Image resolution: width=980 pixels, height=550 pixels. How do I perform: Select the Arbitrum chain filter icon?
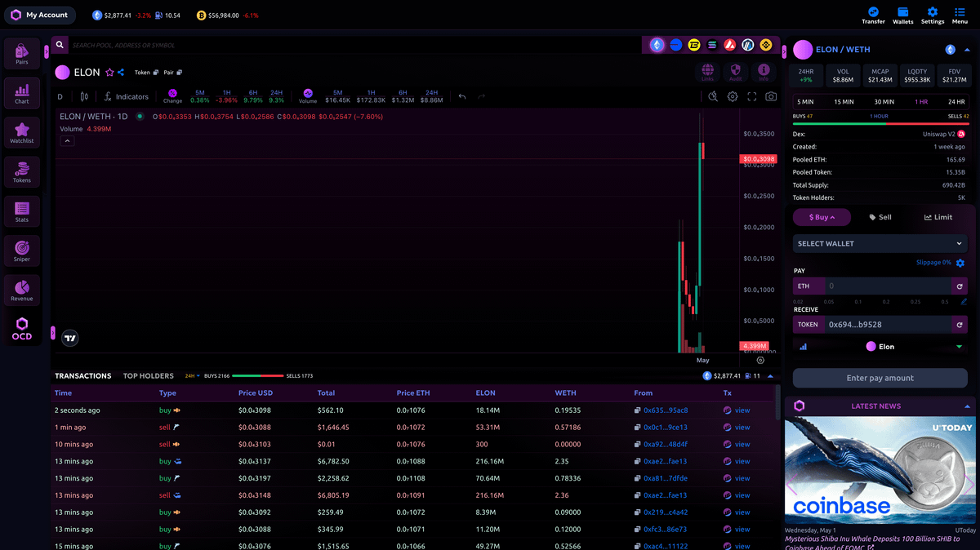click(748, 45)
